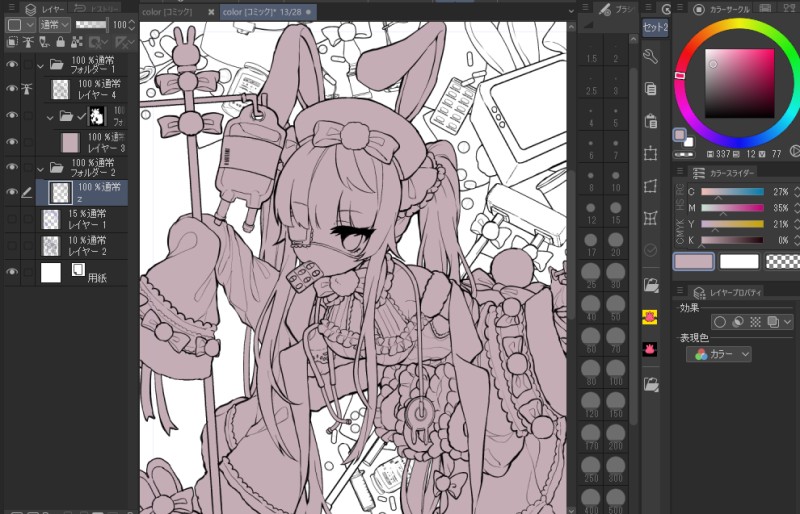Click the clip to layer below icon
Screen dimensions: 800x514
12,42
